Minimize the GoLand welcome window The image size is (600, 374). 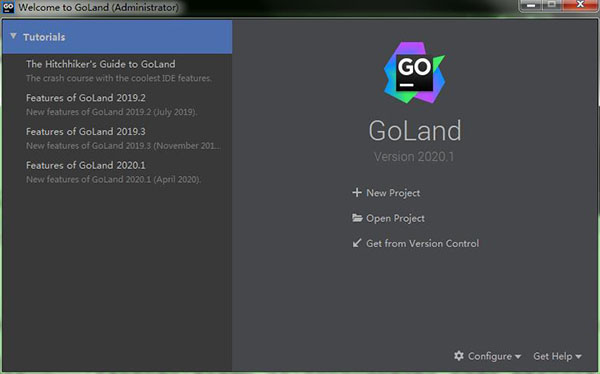point(531,5)
